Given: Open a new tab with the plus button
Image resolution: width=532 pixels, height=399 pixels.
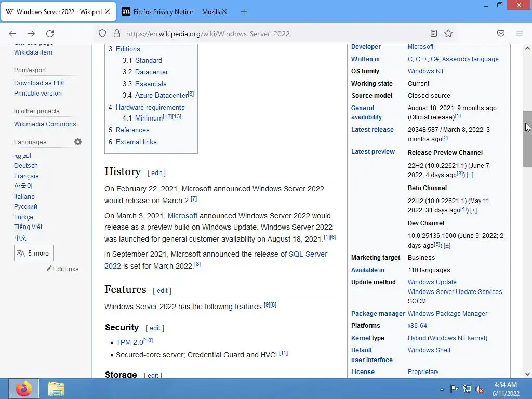Looking at the screenshot, I should click(x=244, y=12).
